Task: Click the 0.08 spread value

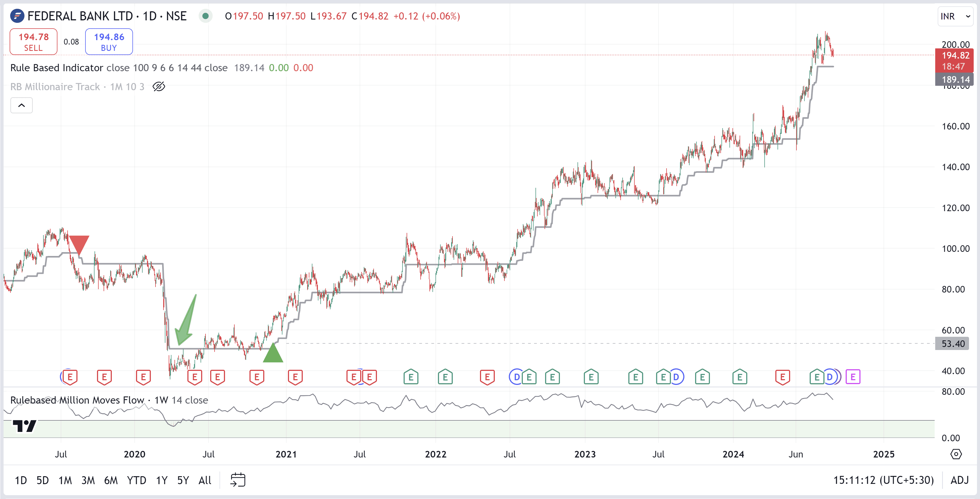Action: tap(71, 42)
